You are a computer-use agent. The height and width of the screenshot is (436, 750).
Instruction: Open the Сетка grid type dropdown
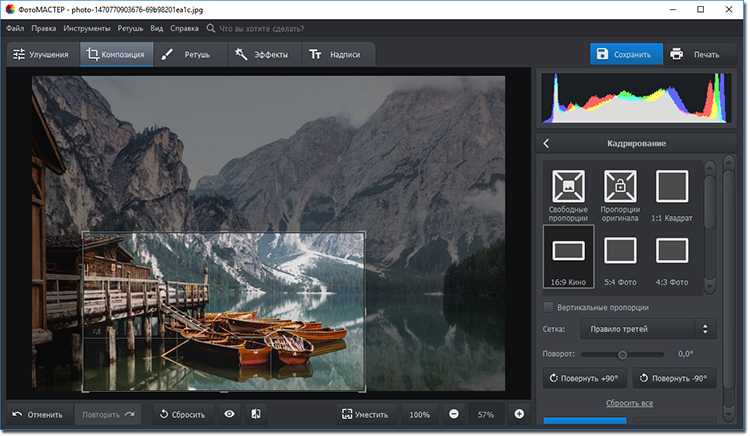point(649,328)
